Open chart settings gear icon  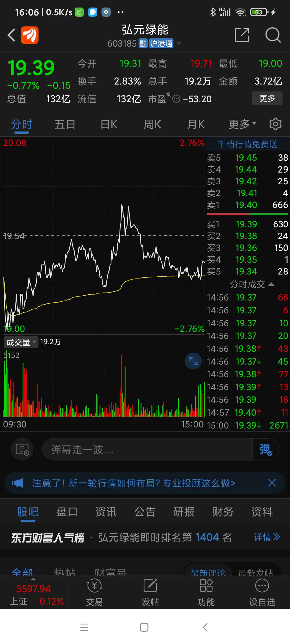click(275, 124)
